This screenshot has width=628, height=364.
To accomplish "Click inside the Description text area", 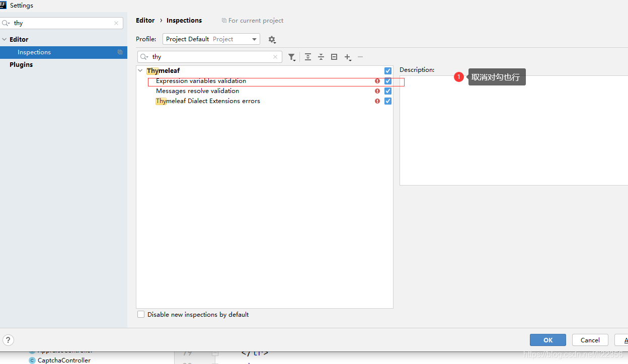I will 514,131.
